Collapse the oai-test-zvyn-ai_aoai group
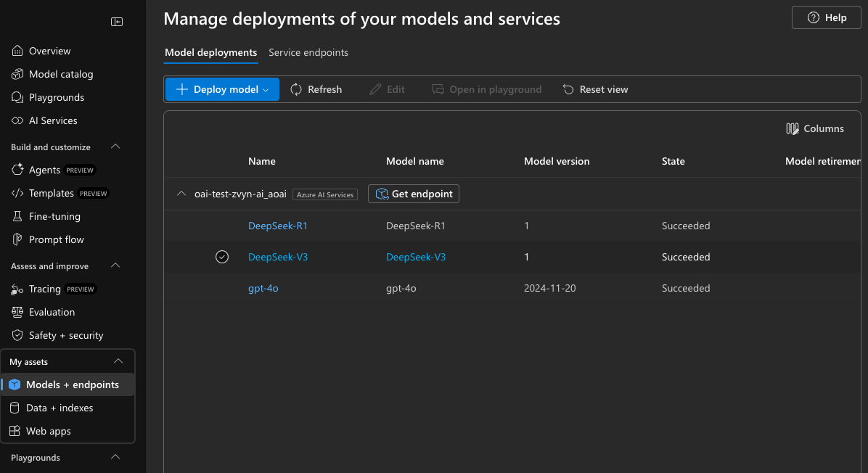868x473 pixels. 181,194
